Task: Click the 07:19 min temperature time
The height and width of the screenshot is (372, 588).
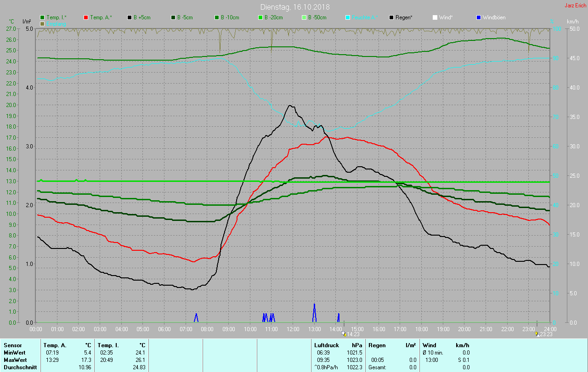Action: point(52,352)
